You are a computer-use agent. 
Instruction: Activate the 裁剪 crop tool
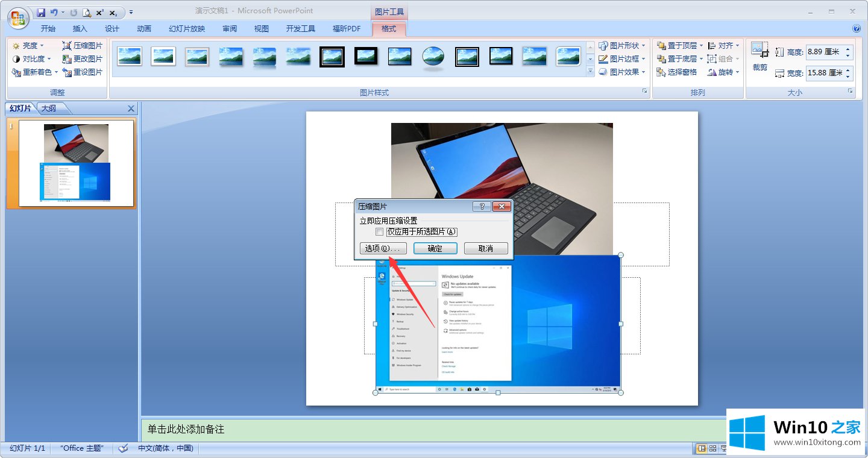(x=759, y=57)
